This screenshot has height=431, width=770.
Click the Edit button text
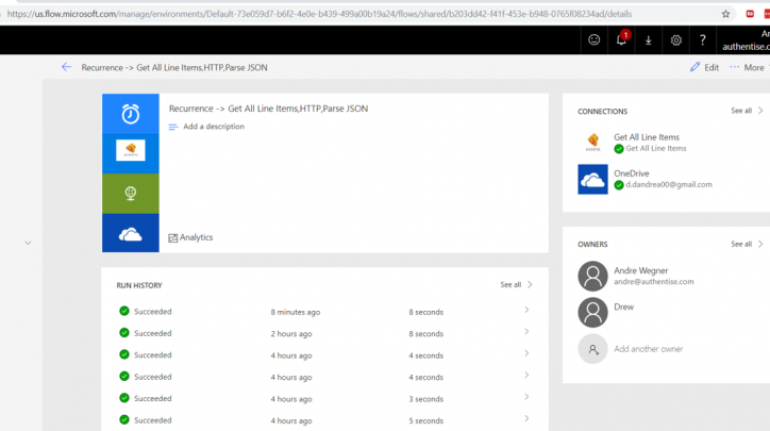point(712,68)
